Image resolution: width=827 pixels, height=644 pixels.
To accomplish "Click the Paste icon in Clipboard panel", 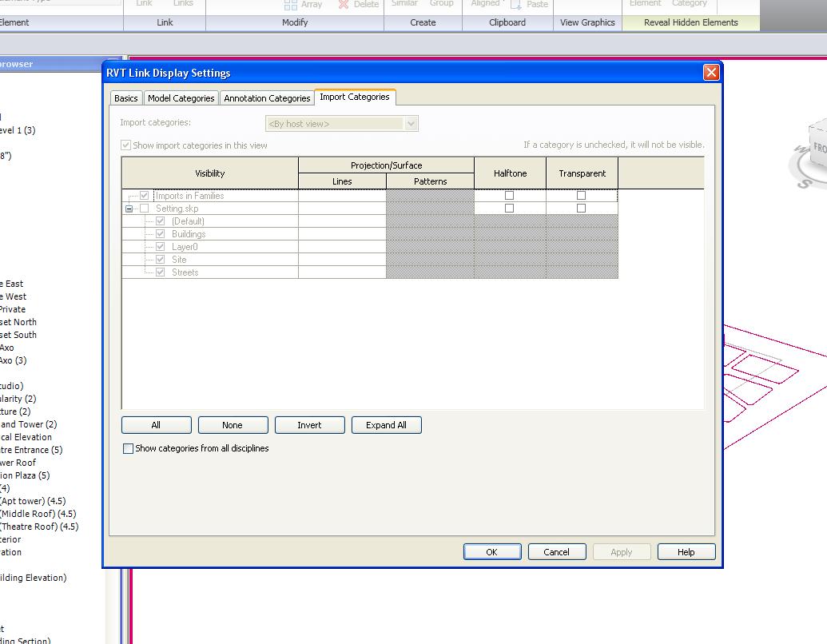I will [516, 4].
